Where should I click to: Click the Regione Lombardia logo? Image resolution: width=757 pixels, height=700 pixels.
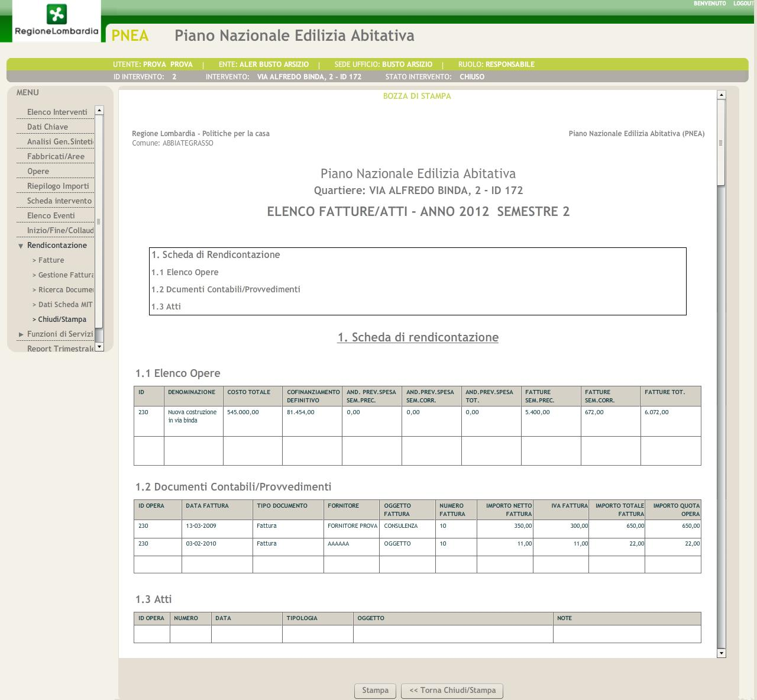56,21
